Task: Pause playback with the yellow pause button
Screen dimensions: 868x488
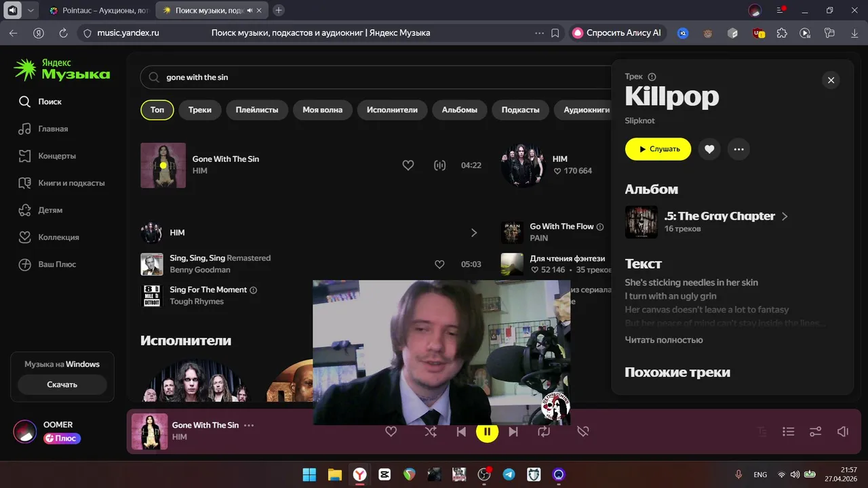Action: pyautogui.click(x=487, y=431)
